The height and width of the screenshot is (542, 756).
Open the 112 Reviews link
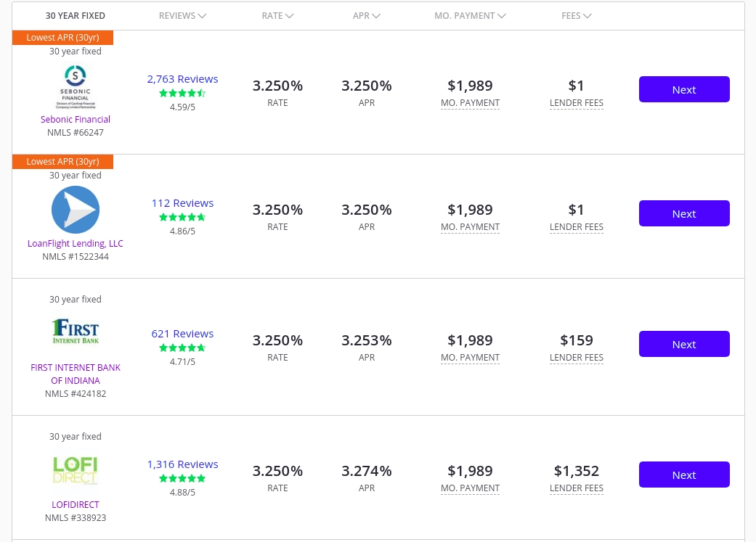182,203
